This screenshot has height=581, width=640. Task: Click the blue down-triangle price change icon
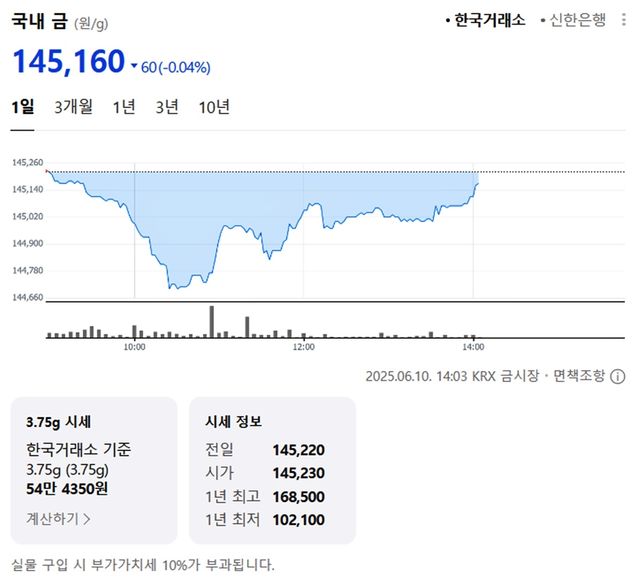coord(134,67)
